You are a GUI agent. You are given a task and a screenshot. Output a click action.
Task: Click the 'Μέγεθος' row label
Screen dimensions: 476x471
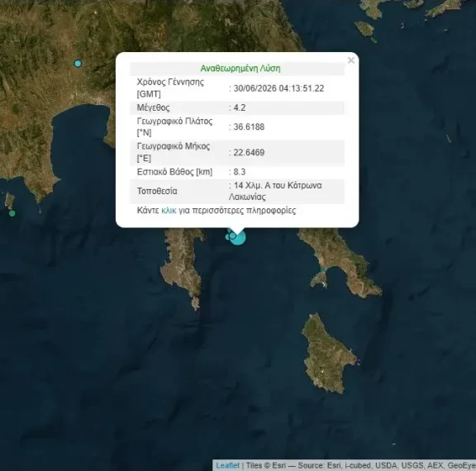(154, 107)
